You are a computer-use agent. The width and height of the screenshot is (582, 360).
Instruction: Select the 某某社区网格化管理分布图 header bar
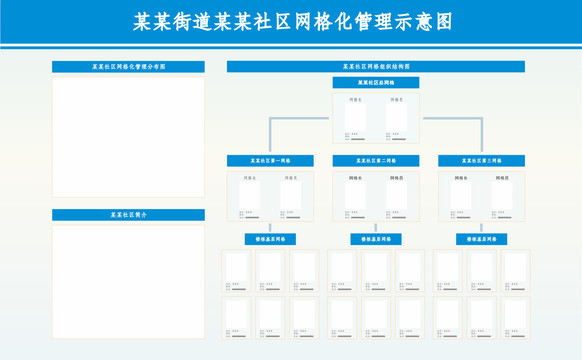coord(128,67)
